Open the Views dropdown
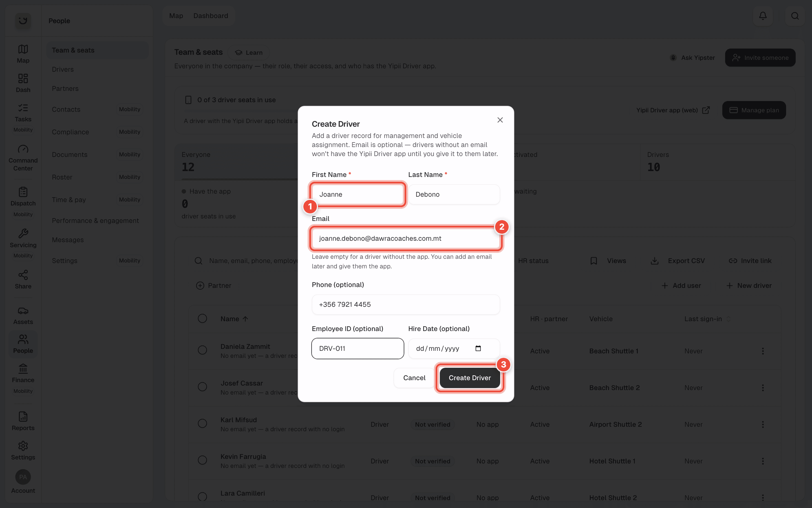Screen dimensions: 812x508 (608, 261)
